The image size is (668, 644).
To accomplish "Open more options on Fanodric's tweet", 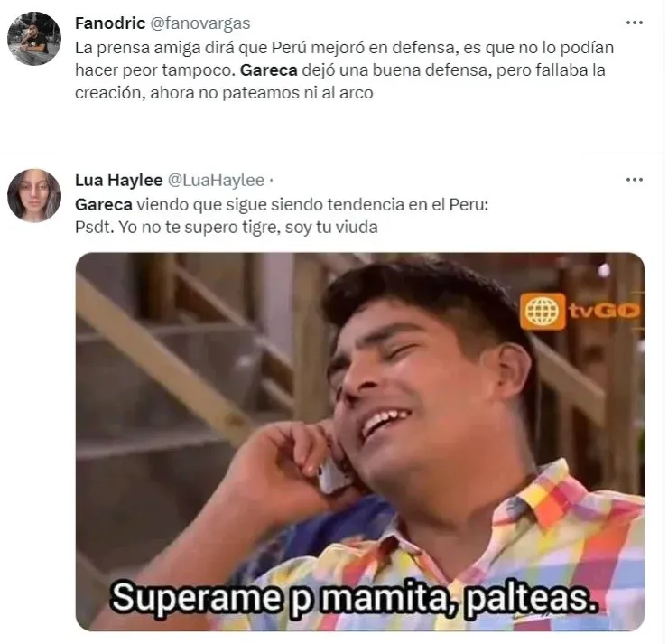I will (x=634, y=23).
